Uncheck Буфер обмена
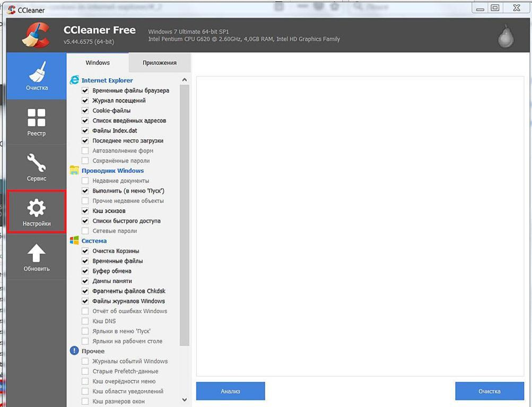The image size is (532, 407). [x=85, y=271]
